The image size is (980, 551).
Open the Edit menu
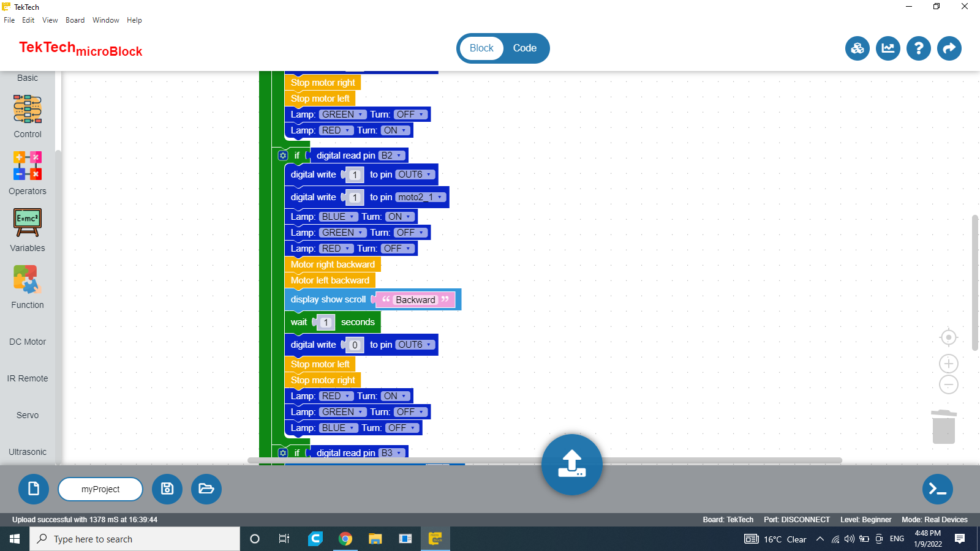28,20
